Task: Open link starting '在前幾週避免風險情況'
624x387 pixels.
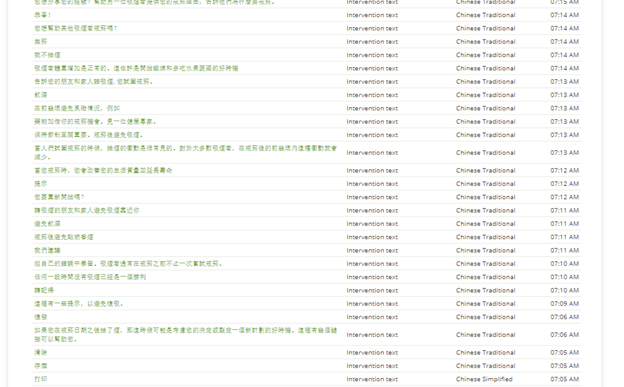Action: [x=77, y=108]
